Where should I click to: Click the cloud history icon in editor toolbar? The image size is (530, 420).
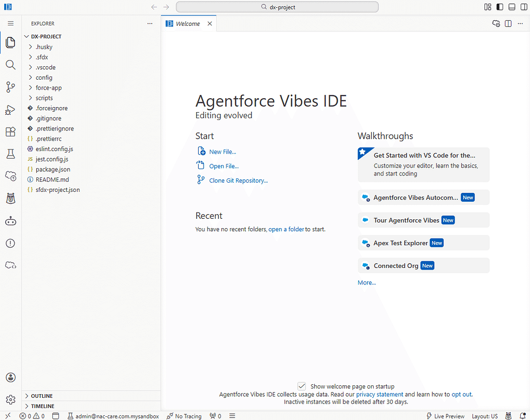[x=496, y=23]
